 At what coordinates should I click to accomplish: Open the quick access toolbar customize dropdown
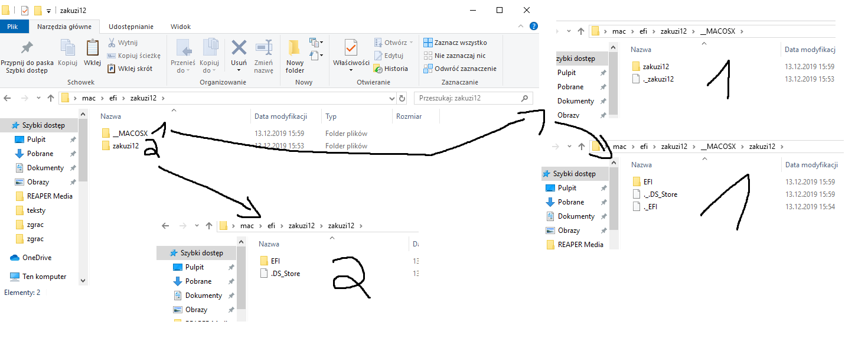click(x=48, y=11)
